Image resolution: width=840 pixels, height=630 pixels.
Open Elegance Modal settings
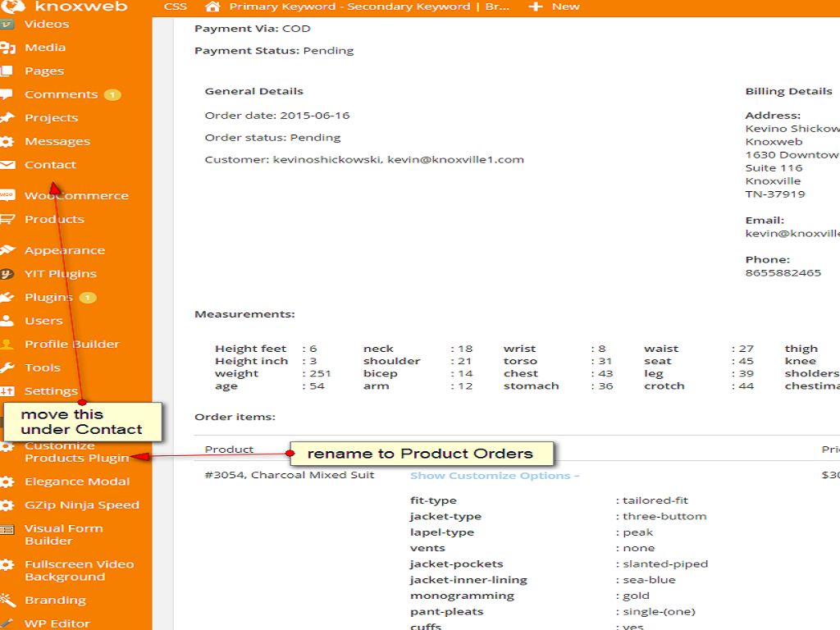[x=77, y=482]
